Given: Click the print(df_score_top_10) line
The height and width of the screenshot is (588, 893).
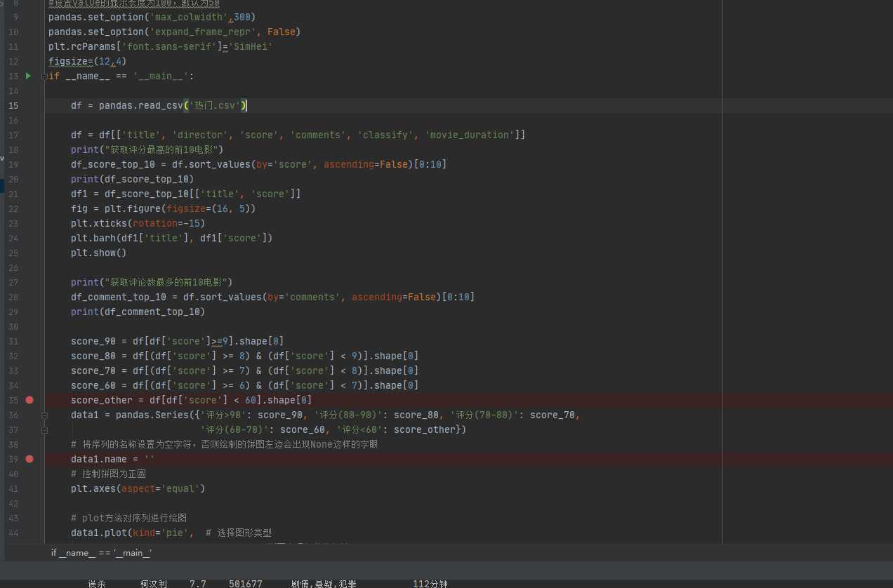Looking at the screenshot, I should coord(132,179).
